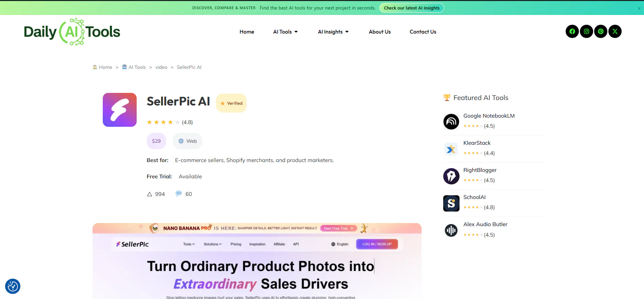Click Check our latest AI insights button

click(412, 8)
